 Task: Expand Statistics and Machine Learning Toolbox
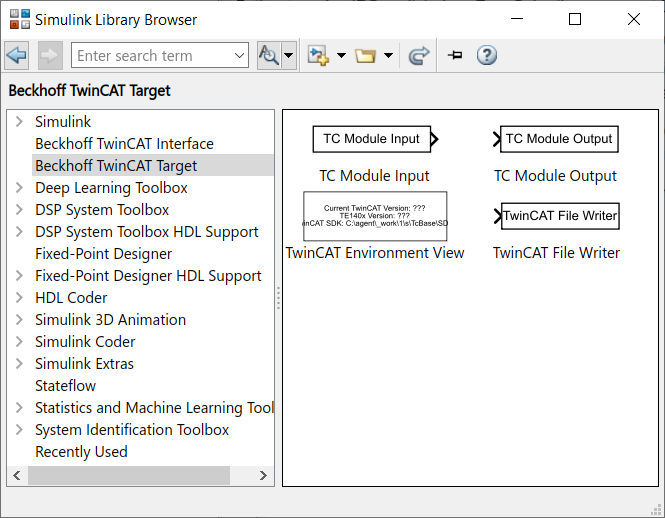pyautogui.click(x=19, y=408)
